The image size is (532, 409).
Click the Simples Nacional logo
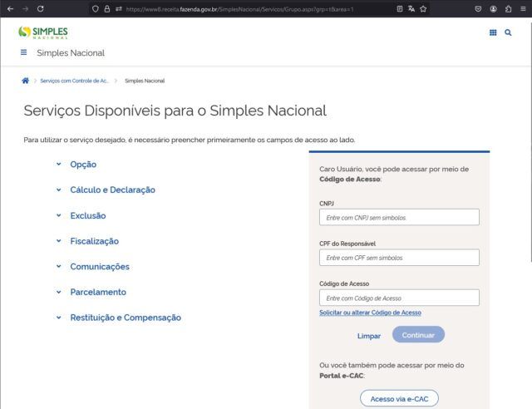coord(43,32)
